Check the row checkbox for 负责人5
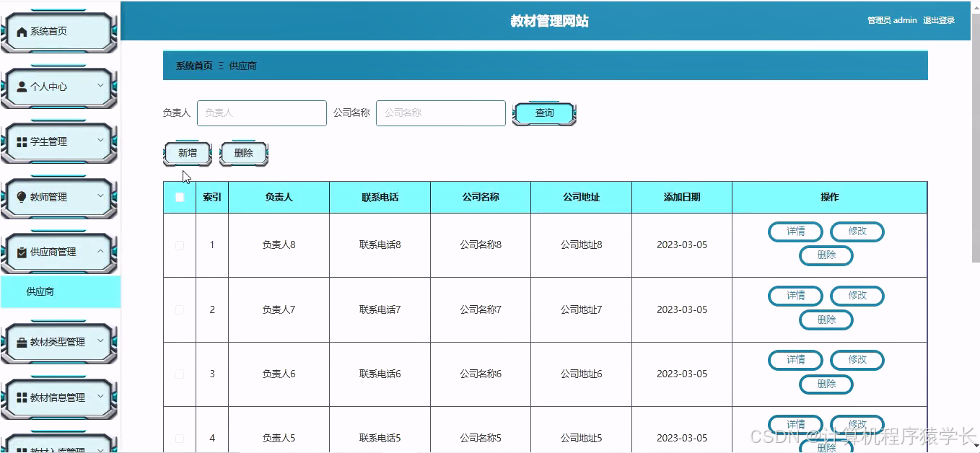980x453 pixels. [180, 438]
